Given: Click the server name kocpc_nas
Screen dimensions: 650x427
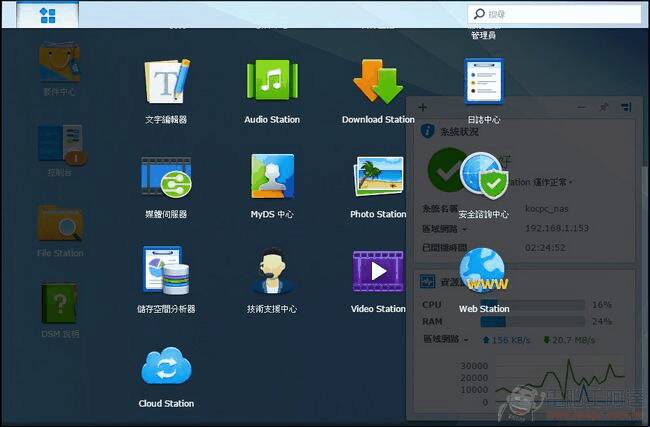Looking at the screenshot, I should click(546, 209).
